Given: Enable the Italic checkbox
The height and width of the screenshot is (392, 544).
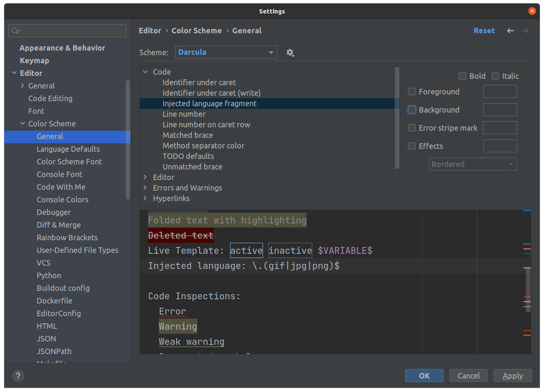Looking at the screenshot, I should pos(496,76).
